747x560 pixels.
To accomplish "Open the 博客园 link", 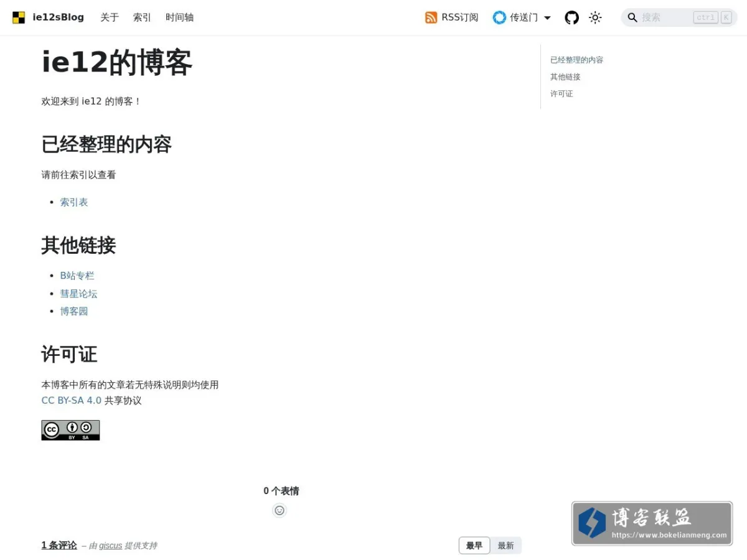I will point(74,311).
